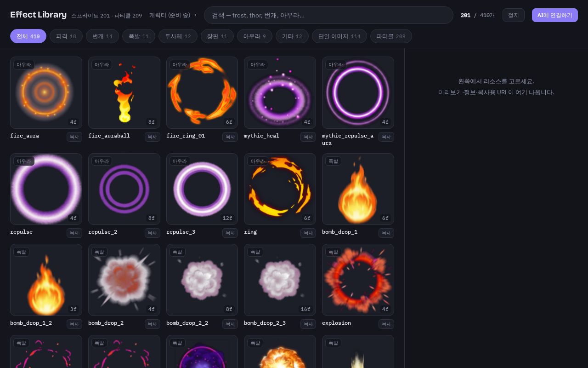Select the bomb_drop_1 flame thumbnail
The image size is (588, 368).
(x=358, y=189)
